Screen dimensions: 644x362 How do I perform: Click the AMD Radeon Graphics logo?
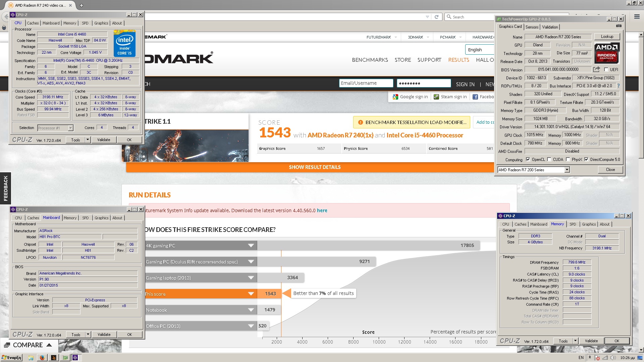click(x=606, y=53)
